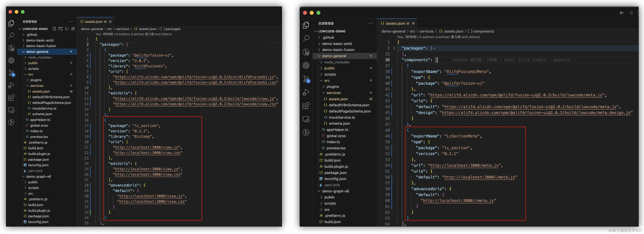
Task: Open Explorer's More Actions menu
Action: [71, 21]
